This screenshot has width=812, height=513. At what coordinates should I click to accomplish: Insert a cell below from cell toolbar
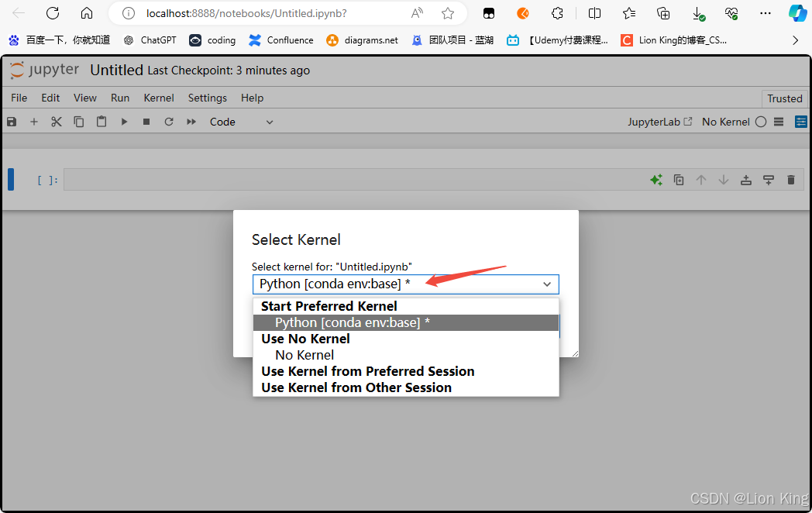769,180
